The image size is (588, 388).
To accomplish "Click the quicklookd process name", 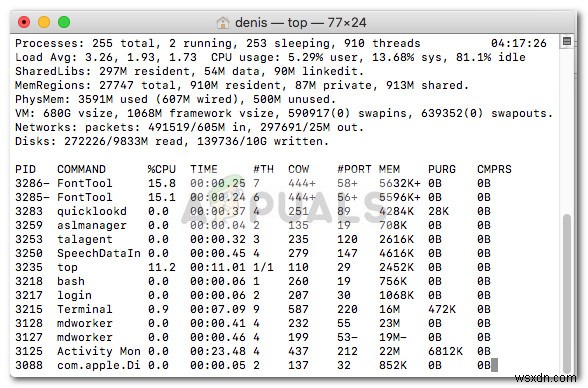I will [92, 211].
